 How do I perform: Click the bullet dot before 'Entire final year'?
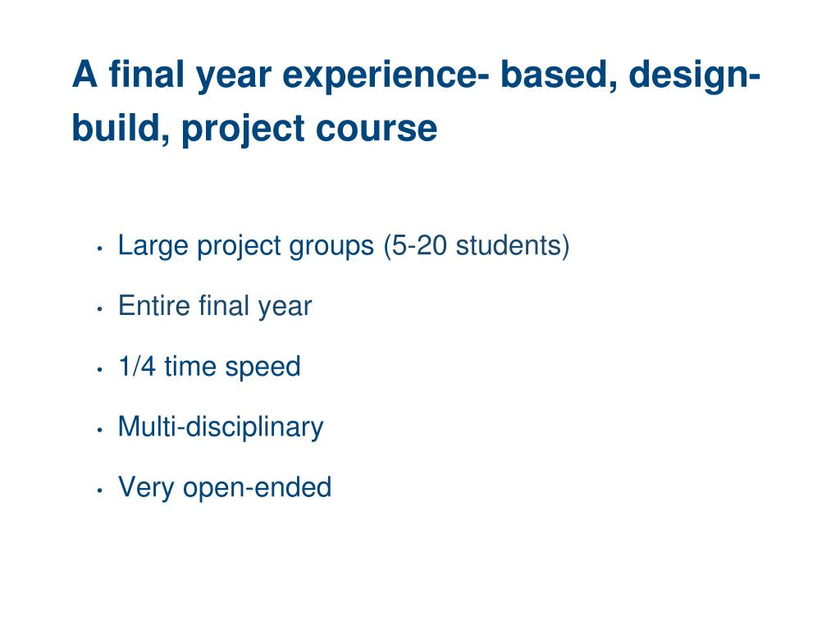(x=98, y=309)
